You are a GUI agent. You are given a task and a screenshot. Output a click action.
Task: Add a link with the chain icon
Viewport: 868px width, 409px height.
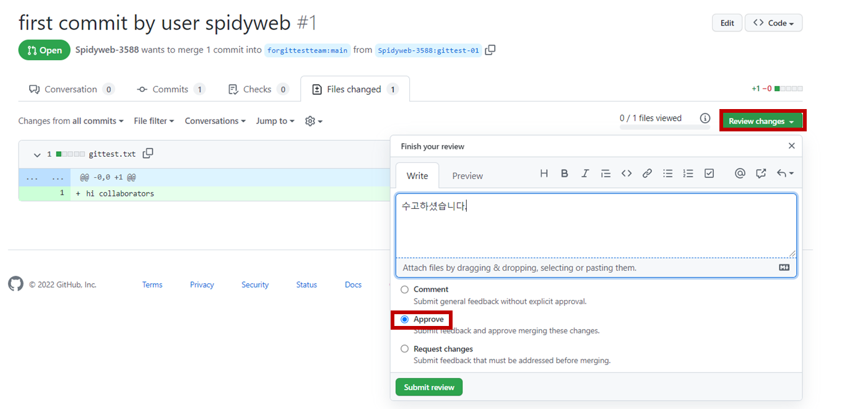(x=647, y=174)
